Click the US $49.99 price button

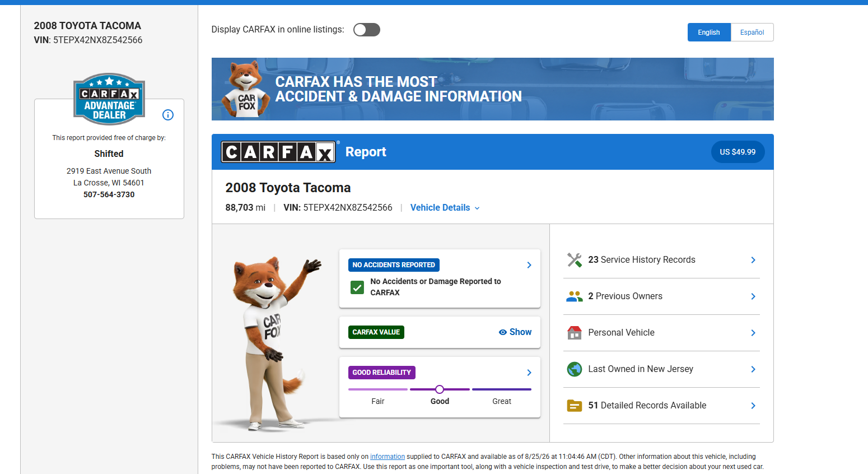pyautogui.click(x=738, y=152)
